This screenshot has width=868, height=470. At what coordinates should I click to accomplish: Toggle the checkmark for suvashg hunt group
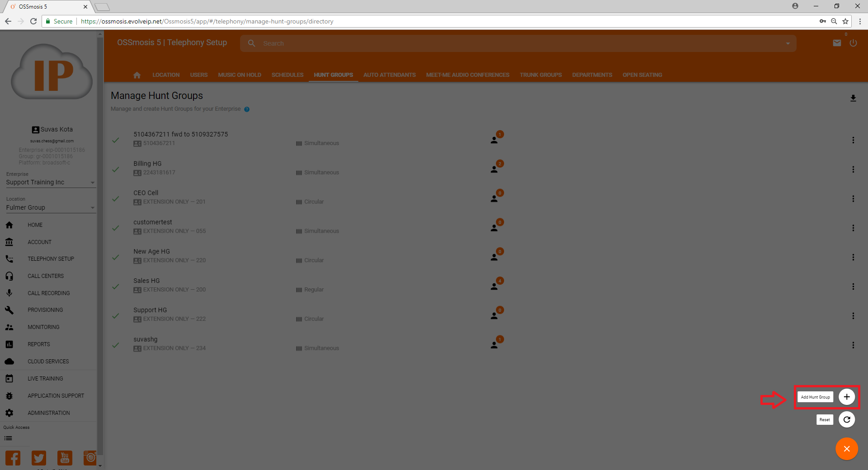[x=116, y=345]
